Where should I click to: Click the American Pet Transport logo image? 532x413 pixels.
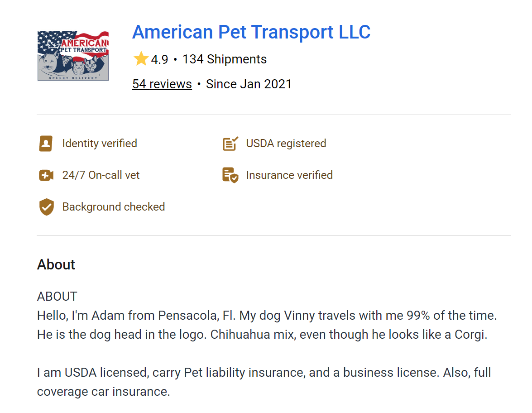[73, 56]
